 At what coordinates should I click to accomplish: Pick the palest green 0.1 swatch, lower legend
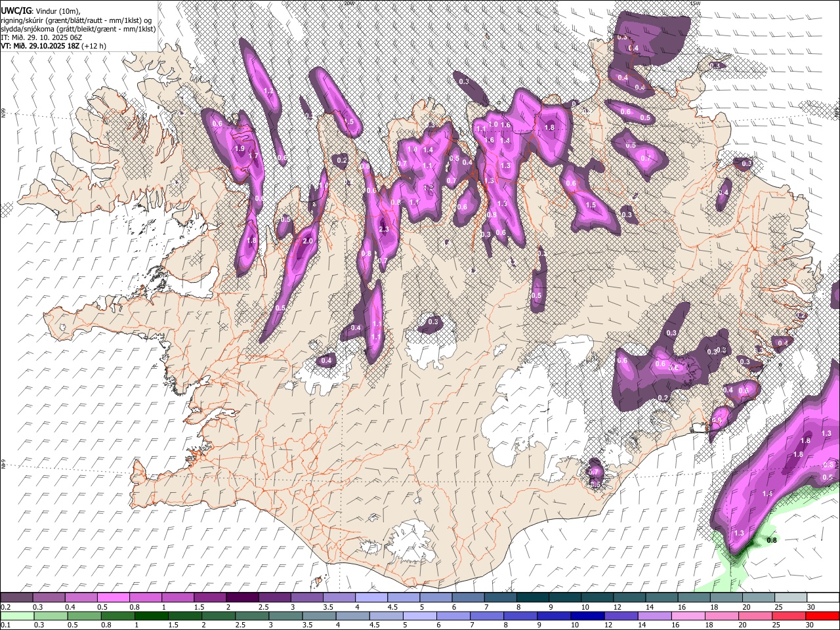pos(16,616)
